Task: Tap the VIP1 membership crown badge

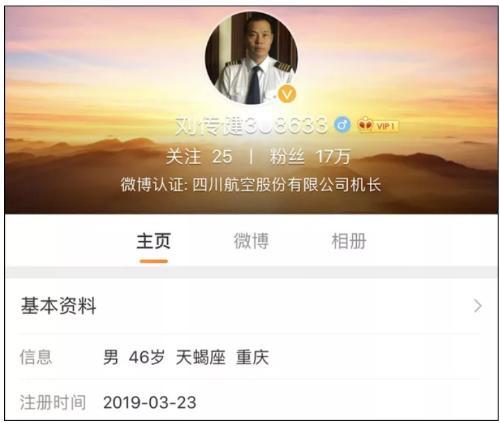Action: pos(378,125)
